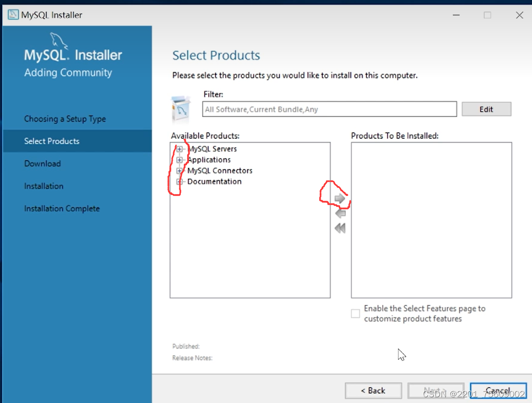The width and height of the screenshot is (532, 403).
Task: Open the Installation step in sidebar
Action: click(x=44, y=186)
